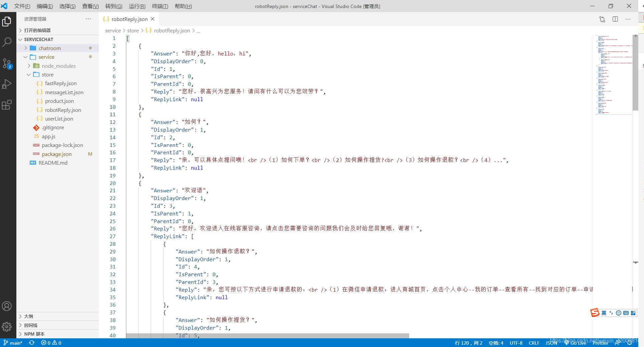This screenshot has height=347, width=644.
Task: Click robotReply.json breadcrumb segment
Action: (168, 30)
